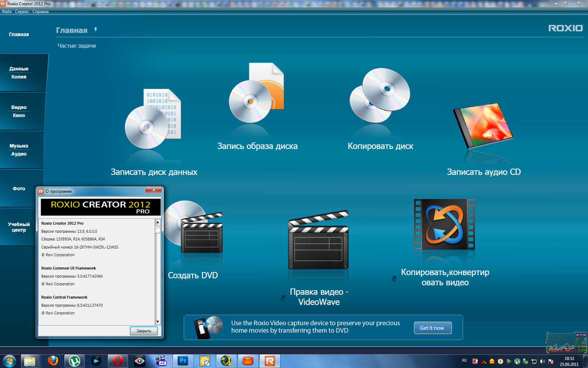Screen dimensions: 588x368
Task: Close the О программе dialog with X
Action: click(154, 190)
